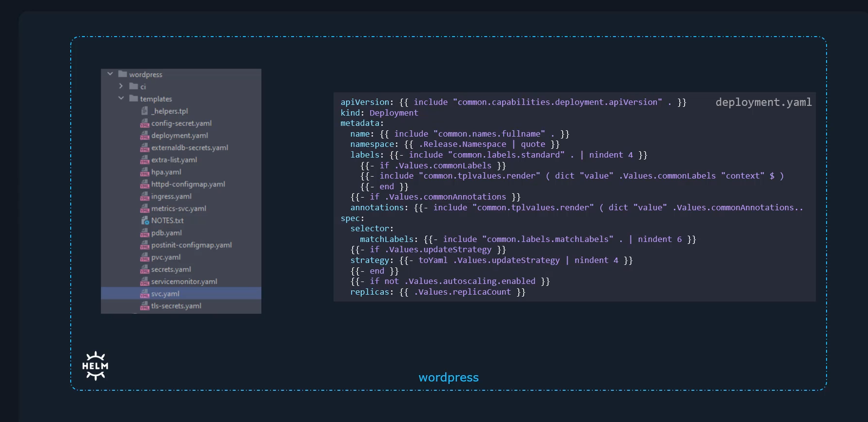Click the pvc.yaml file icon
Viewport: 868px width, 422px height.
click(x=144, y=257)
